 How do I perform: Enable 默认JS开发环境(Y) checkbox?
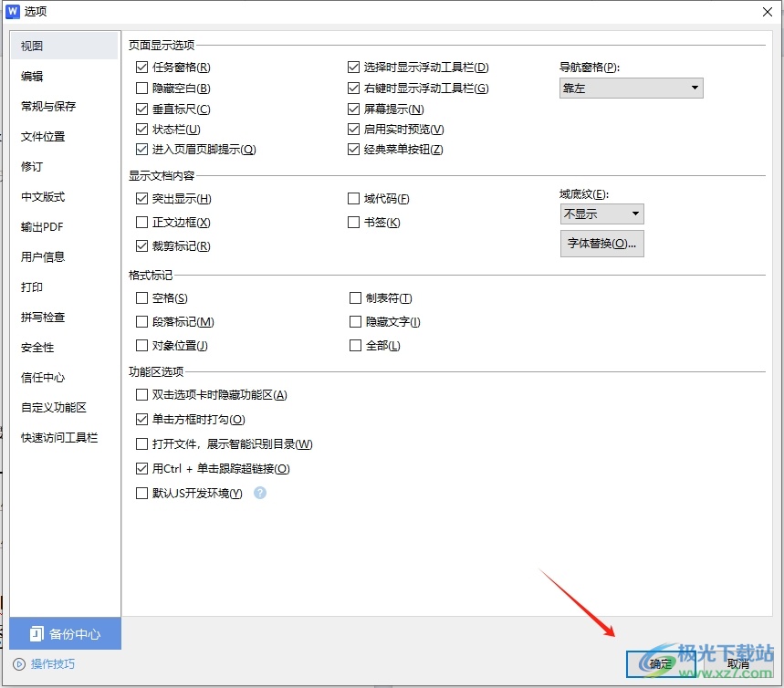coord(142,493)
